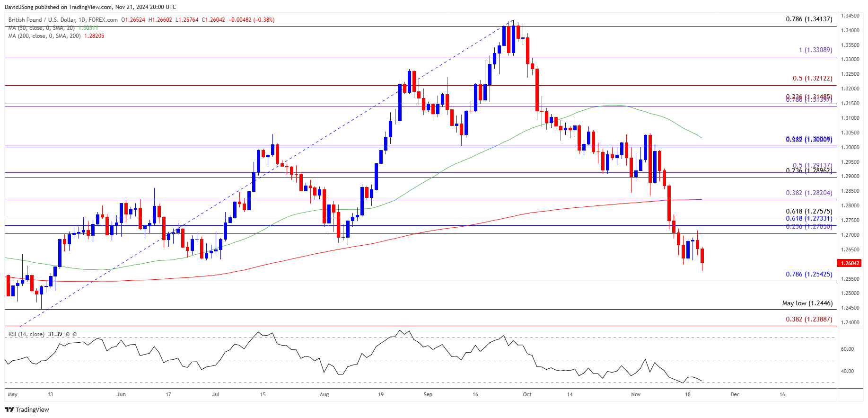Click the TradingView logo icon
Image resolution: width=868 pixels, height=418 pixels.
click(x=9, y=410)
